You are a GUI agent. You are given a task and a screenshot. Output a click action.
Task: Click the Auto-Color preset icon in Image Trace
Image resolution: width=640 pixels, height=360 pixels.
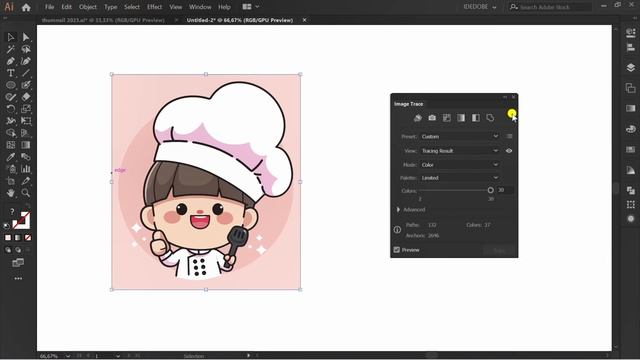(x=418, y=118)
